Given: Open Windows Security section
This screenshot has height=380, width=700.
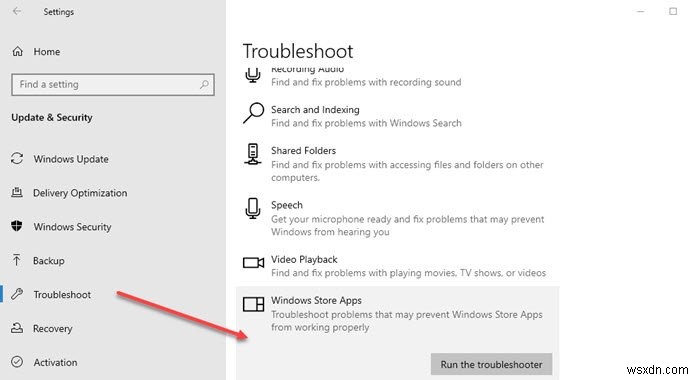Looking at the screenshot, I should point(72,227).
